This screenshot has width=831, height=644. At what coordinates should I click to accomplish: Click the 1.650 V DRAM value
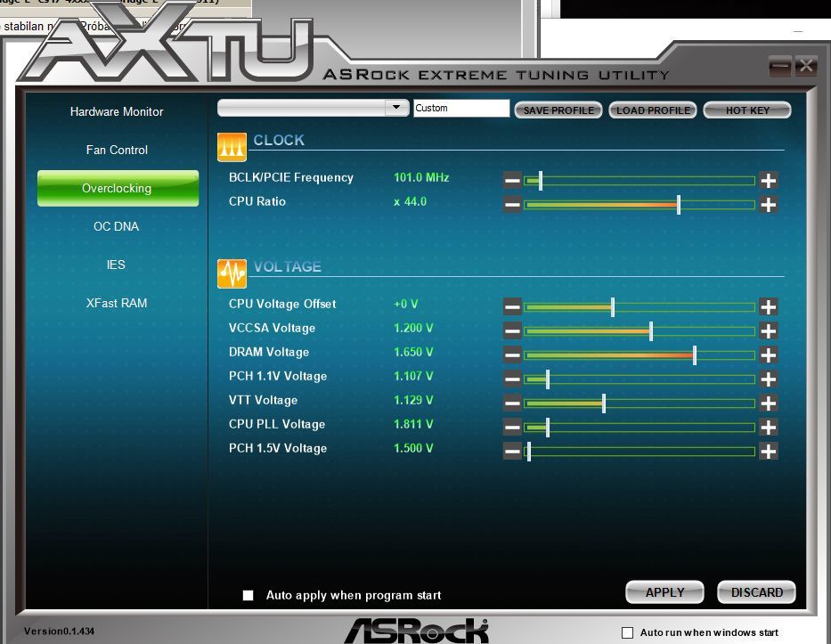tap(413, 352)
